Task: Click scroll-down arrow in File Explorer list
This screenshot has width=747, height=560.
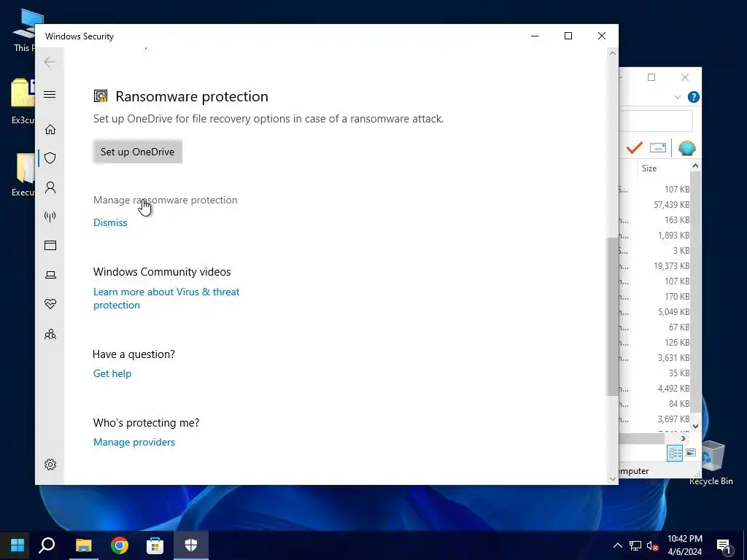Action: [x=695, y=426]
